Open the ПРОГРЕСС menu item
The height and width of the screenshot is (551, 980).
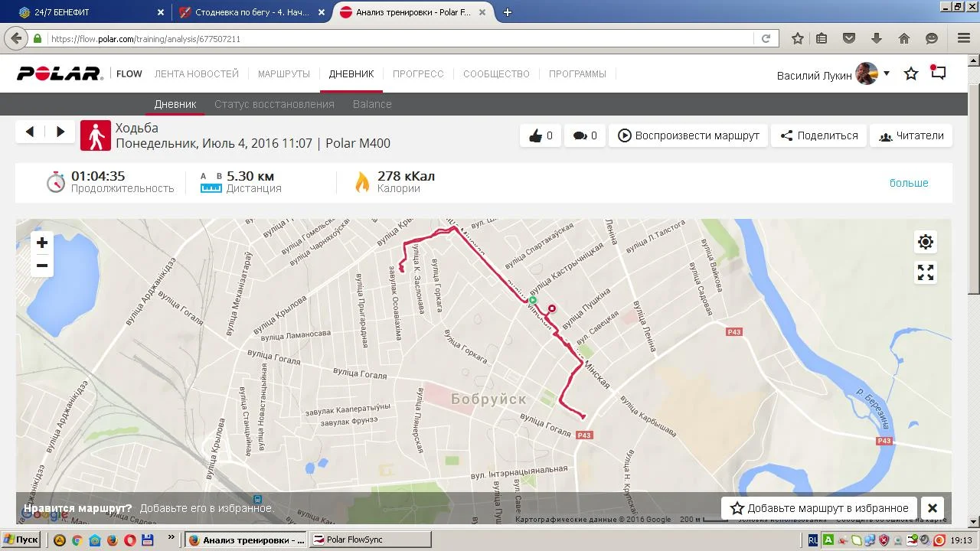click(418, 74)
